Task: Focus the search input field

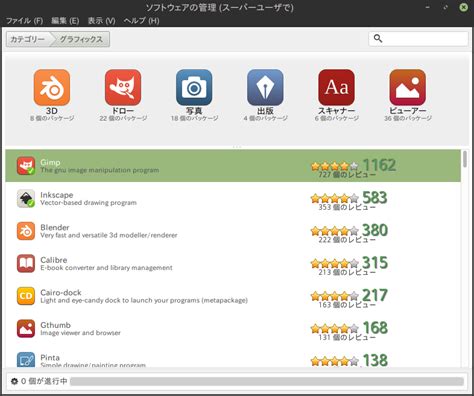Action: [418, 39]
